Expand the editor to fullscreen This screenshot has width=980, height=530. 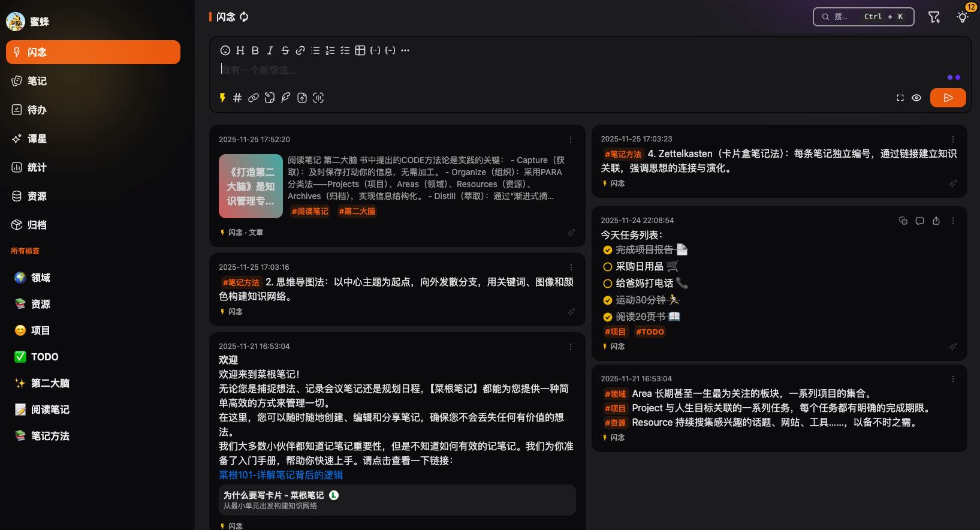tap(900, 98)
